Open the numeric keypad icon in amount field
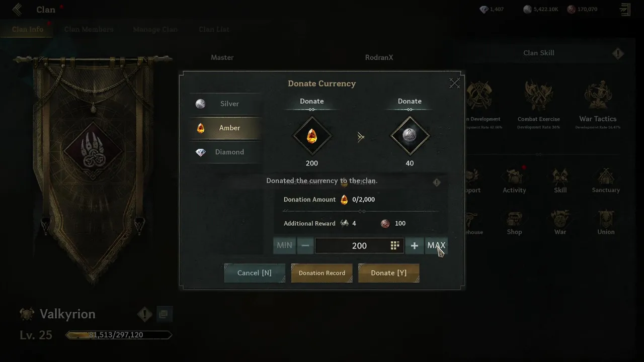This screenshot has width=644, height=362. [395, 245]
